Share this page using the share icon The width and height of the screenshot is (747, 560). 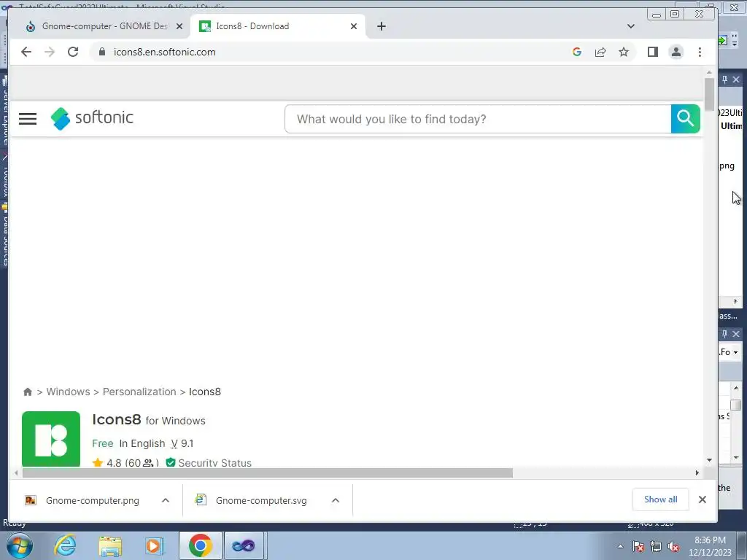[x=600, y=52]
